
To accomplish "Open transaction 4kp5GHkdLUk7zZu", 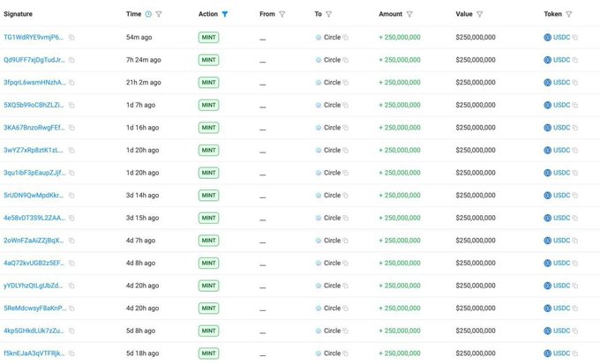I will pos(34,331).
